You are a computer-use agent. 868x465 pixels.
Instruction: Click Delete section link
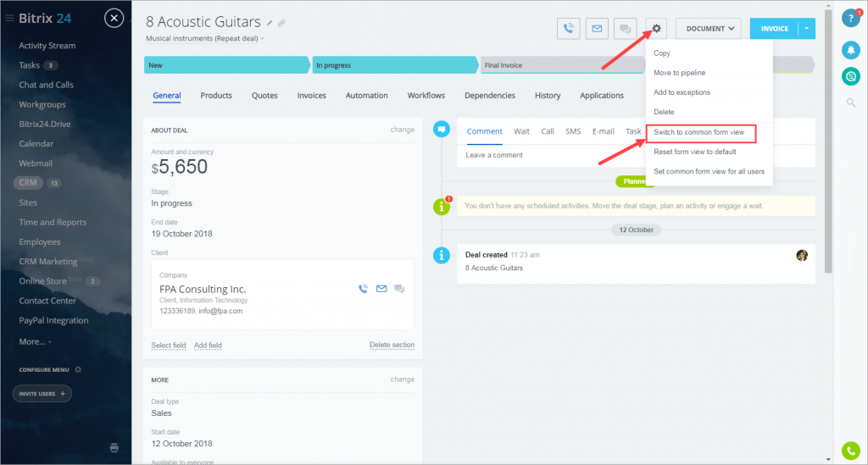[392, 345]
